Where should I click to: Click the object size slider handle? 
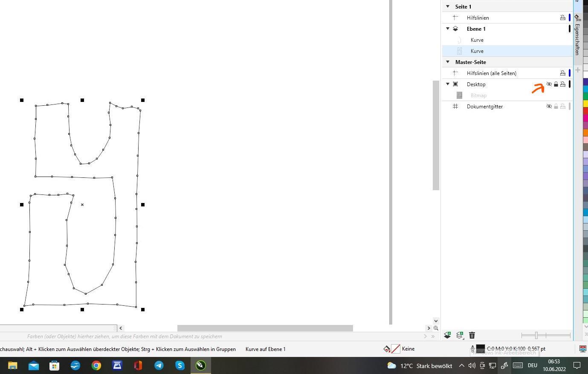click(536, 335)
